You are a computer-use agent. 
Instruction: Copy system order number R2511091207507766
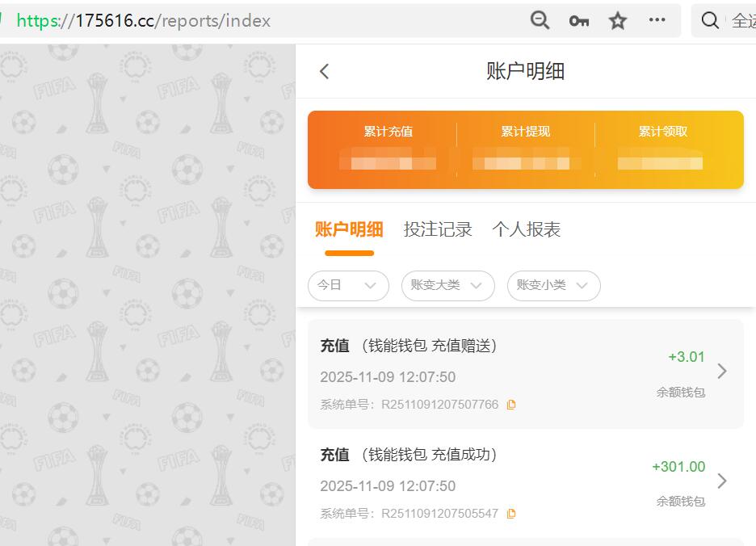click(x=511, y=404)
